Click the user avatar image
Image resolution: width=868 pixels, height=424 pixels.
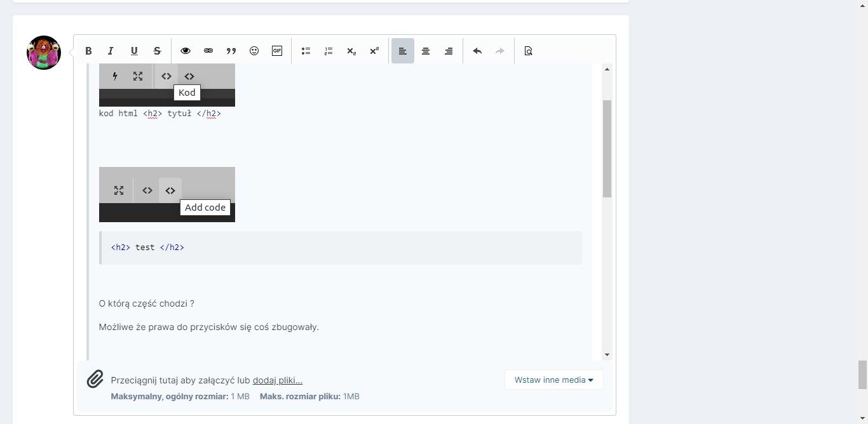click(x=44, y=53)
